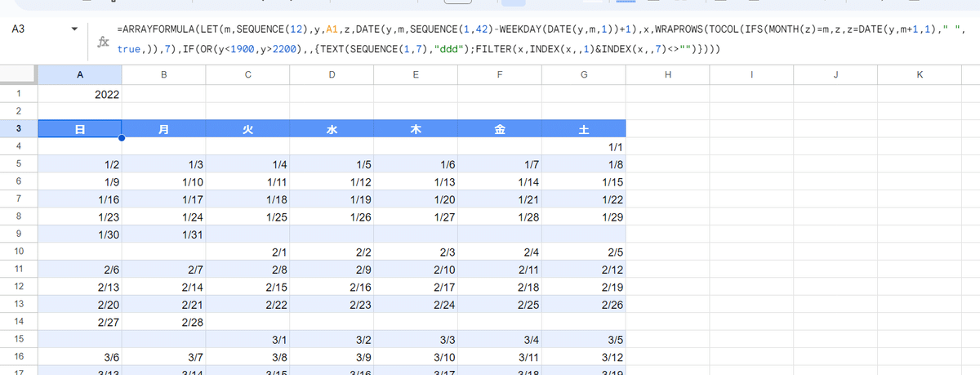
Task: Click the 土 header cell
Action: pos(583,129)
